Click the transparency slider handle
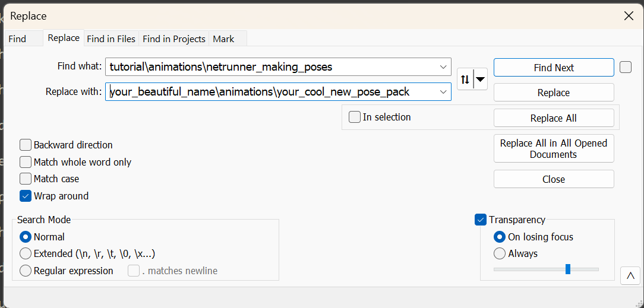Viewport: 644px width, 308px height. [568, 269]
